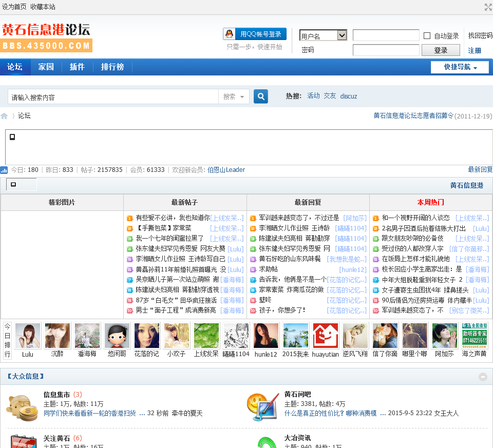Switch to the 论坛 nav tab

pos(15,67)
